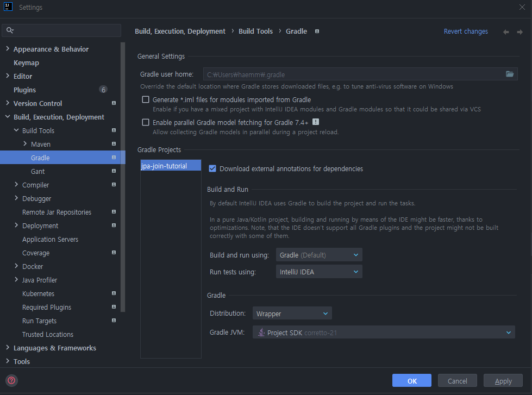Click the project-level icon beside Gradle breadcrumb
The image size is (532, 395).
pos(317,31)
